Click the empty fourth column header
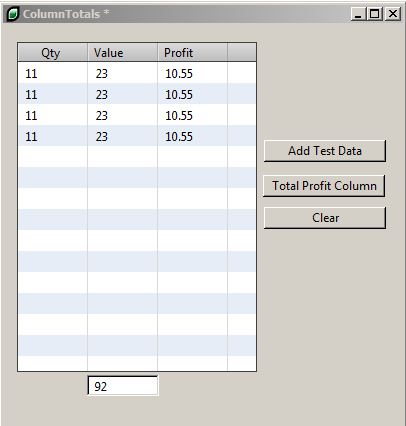The image size is (406, 426). click(242, 52)
